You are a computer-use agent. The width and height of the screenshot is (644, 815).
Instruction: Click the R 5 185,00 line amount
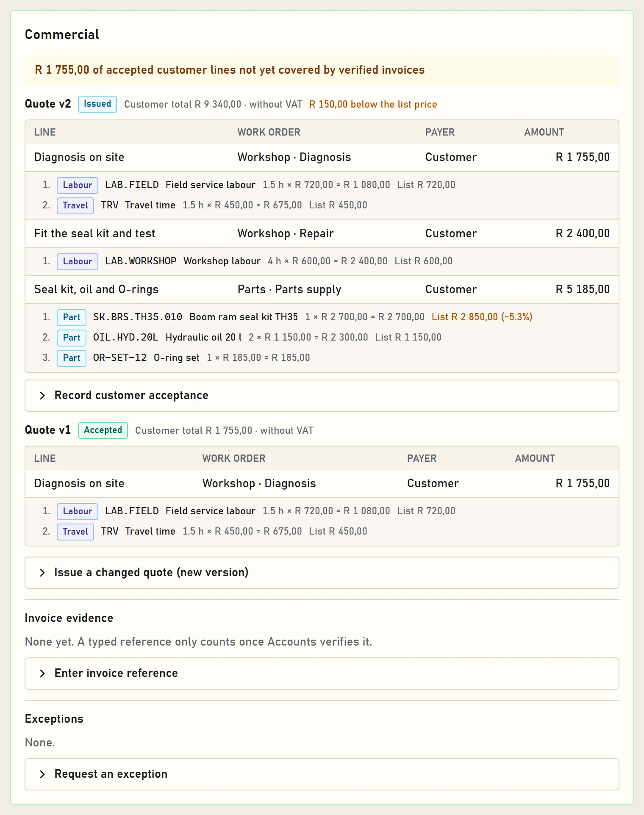click(583, 290)
